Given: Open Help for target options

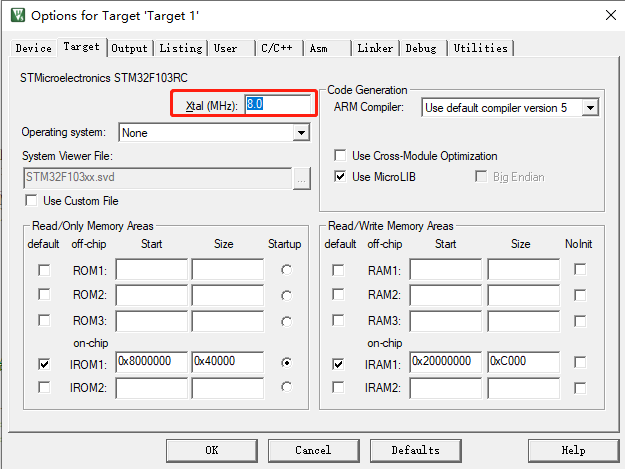Looking at the screenshot, I should click(574, 451).
